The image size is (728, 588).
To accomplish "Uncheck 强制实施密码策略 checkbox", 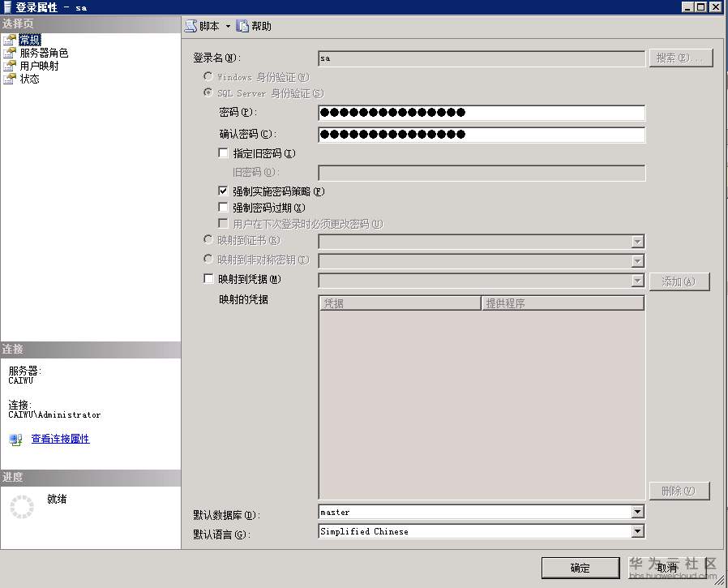I will tap(223, 191).
